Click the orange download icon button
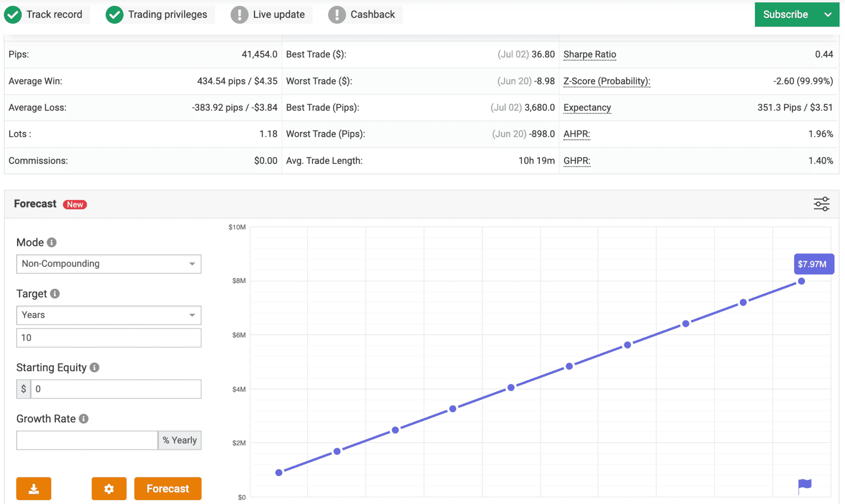This screenshot has width=845, height=504. [33, 489]
